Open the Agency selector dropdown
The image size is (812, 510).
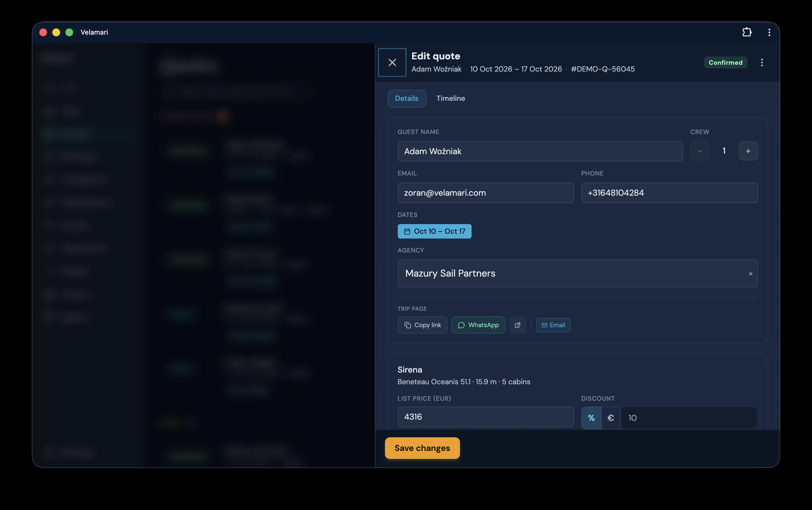tap(577, 273)
